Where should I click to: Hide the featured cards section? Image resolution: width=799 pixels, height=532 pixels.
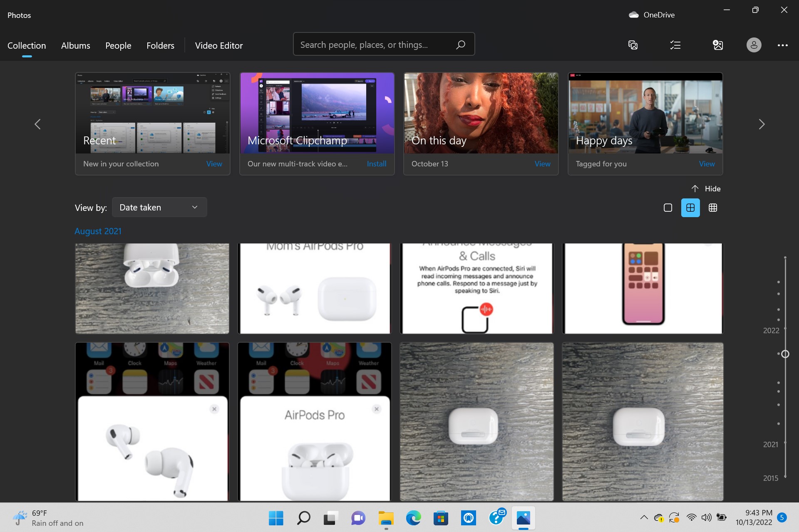click(706, 189)
